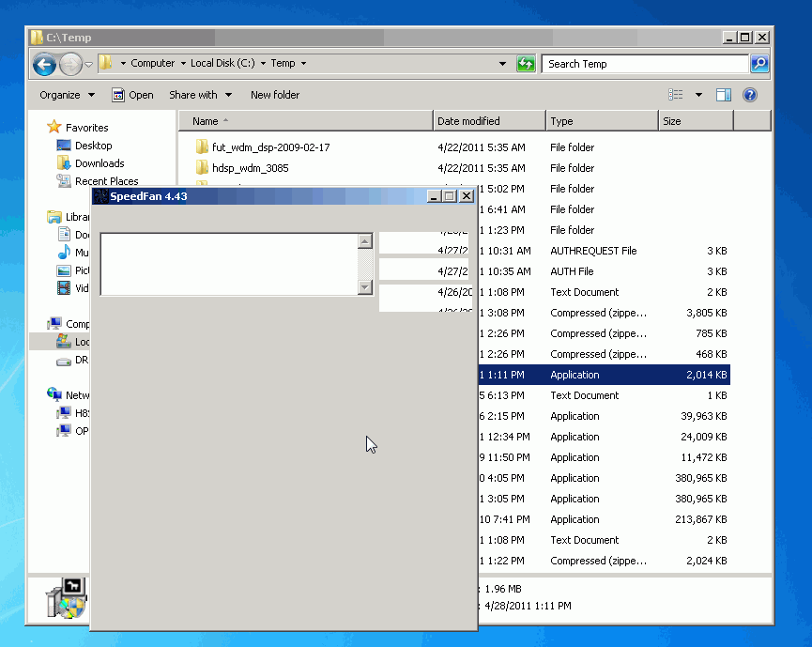This screenshot has width=812, height=647.
Task: Click the Videos library icon
Action: [x=64, y=288]
